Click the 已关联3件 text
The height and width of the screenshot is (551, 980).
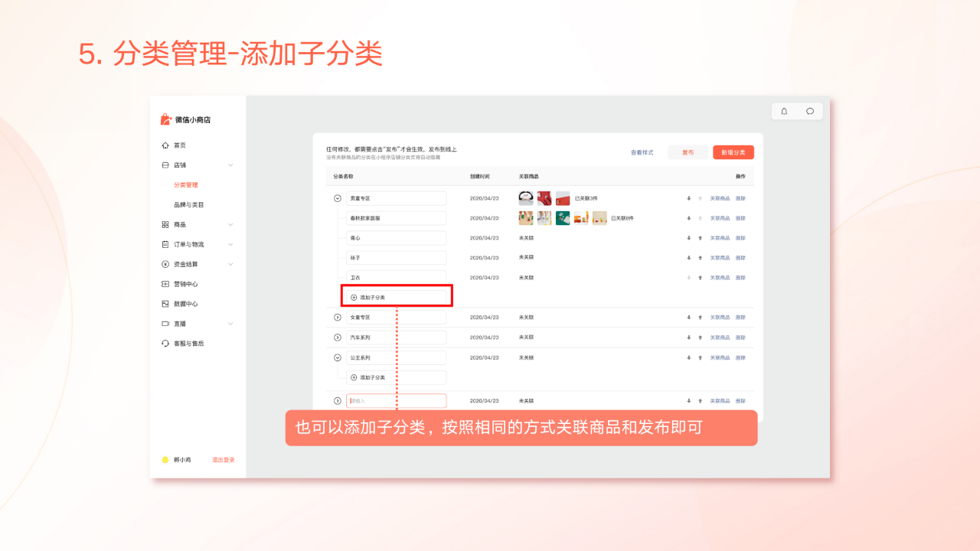(586, 198)
